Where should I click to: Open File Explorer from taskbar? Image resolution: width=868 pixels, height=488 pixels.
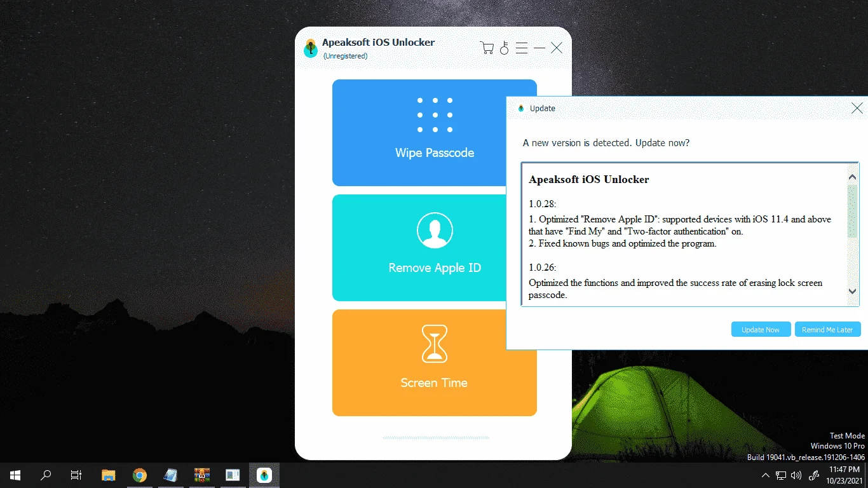109,475
